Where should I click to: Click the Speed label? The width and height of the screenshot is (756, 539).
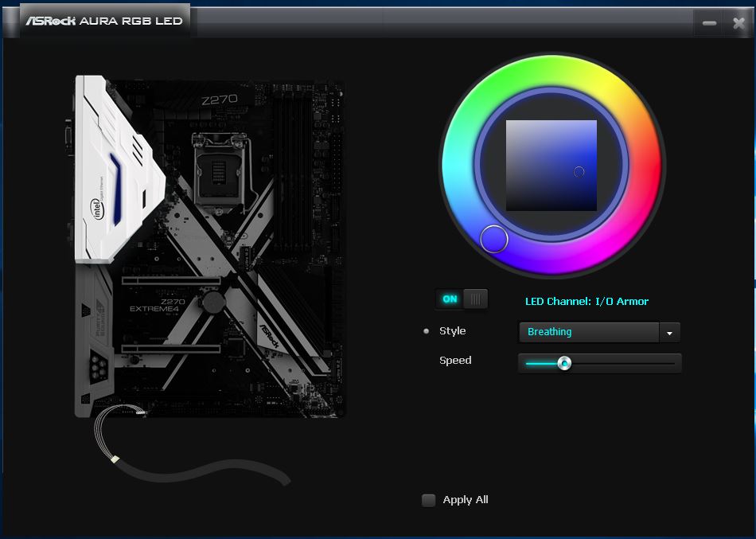coord(455,361)
